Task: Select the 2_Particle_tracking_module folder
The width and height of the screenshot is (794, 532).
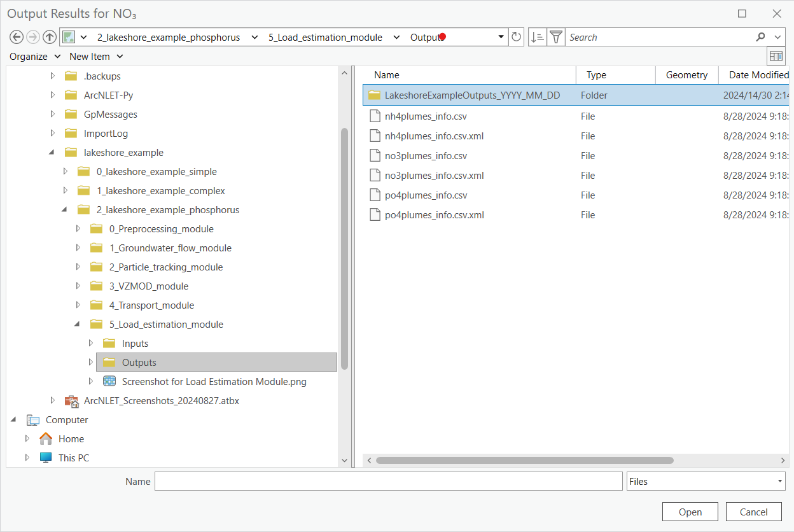Action: [166, 267]
